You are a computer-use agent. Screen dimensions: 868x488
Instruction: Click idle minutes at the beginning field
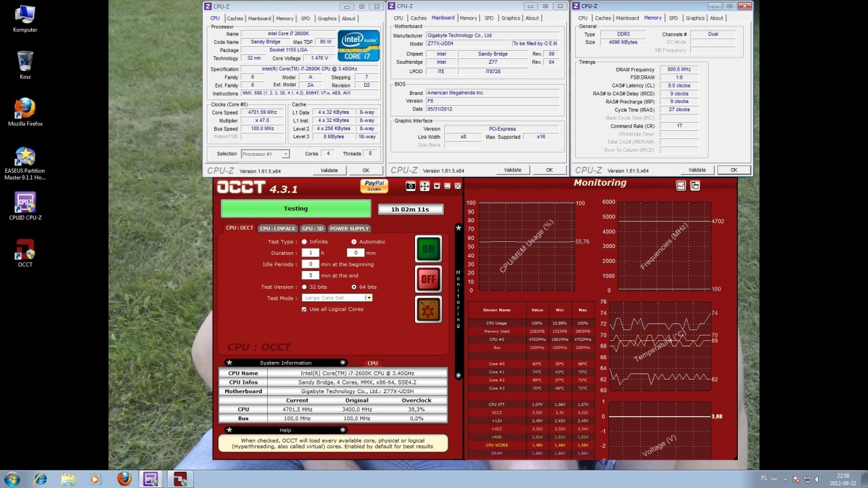(x=310, y=264)
